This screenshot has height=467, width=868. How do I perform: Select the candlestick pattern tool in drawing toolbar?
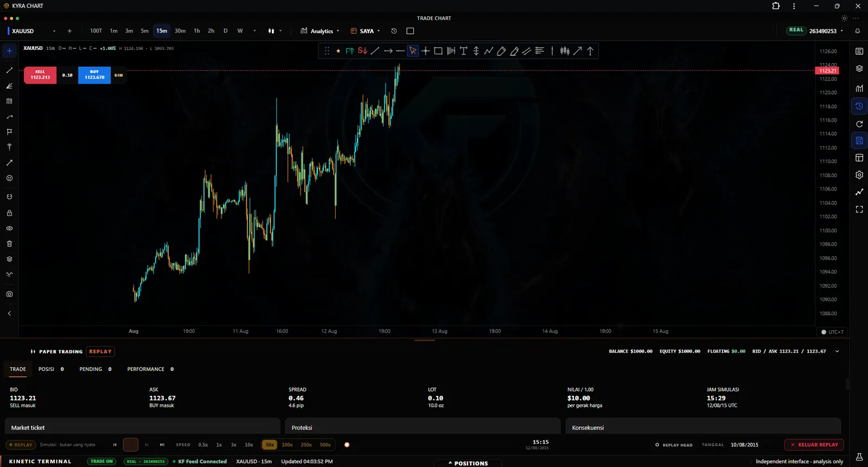click(565, 51)
